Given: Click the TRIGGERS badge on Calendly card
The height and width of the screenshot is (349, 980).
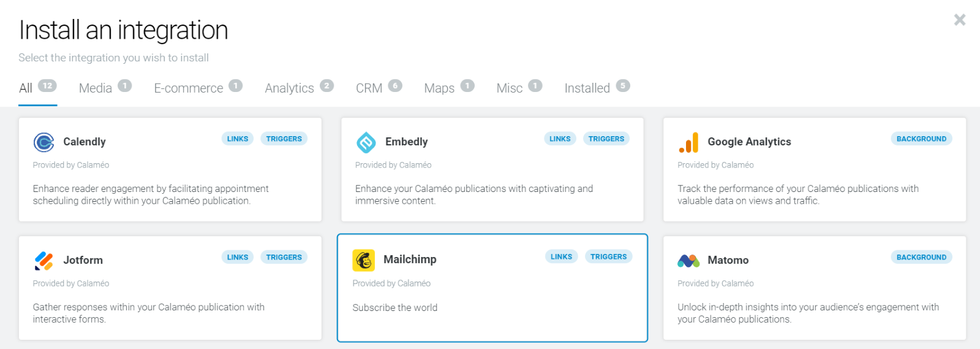Looking at the screenshot, I should [x=284, y=139].
